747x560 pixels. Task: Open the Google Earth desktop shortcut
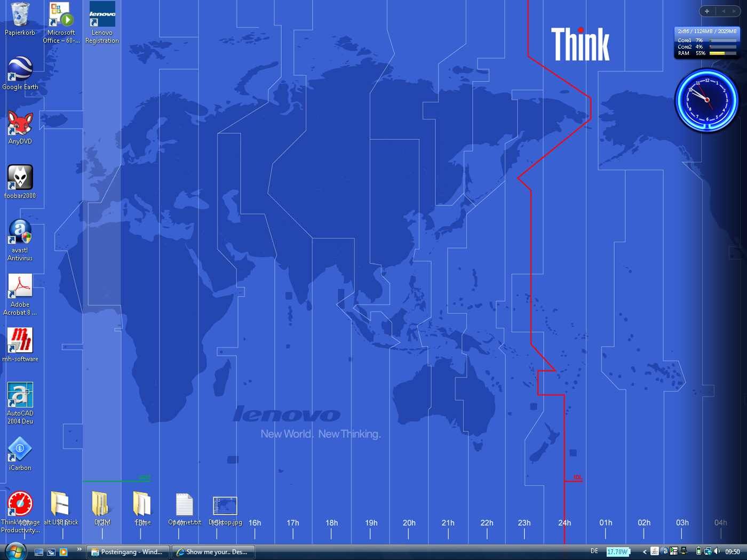[x=20, y=70]
